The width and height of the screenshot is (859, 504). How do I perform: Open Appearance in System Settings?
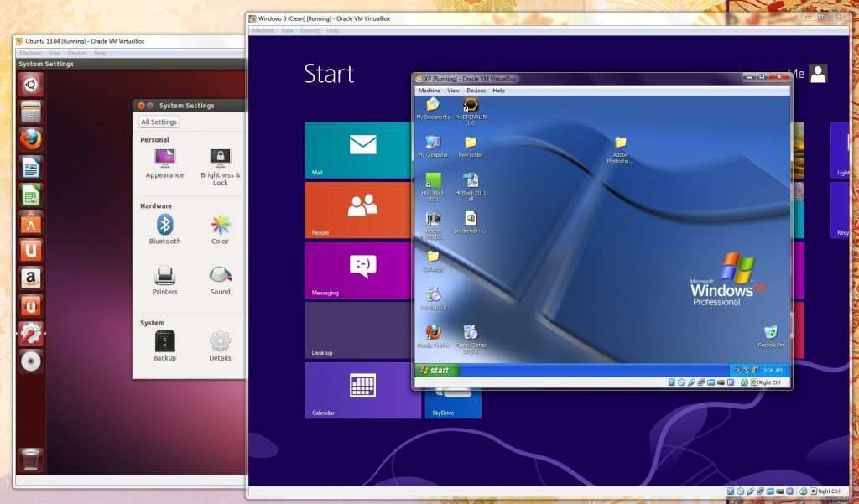[164, 164]
